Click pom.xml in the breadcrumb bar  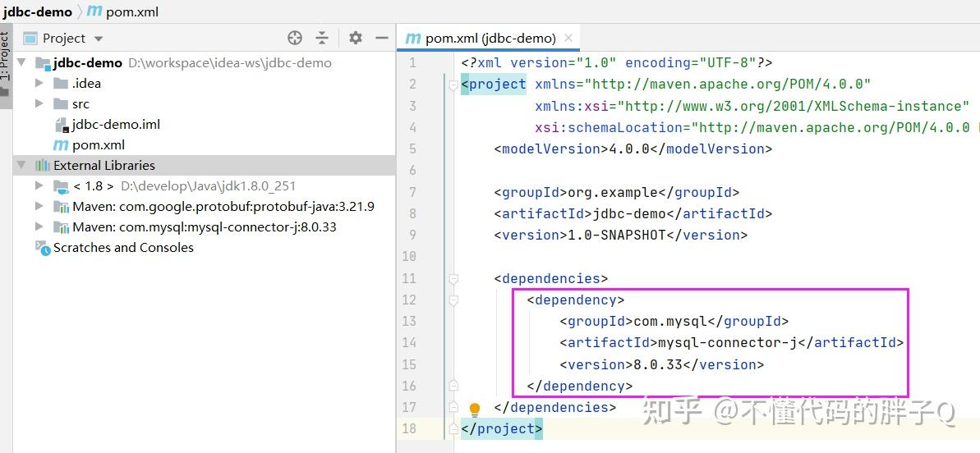coord(132,11)
